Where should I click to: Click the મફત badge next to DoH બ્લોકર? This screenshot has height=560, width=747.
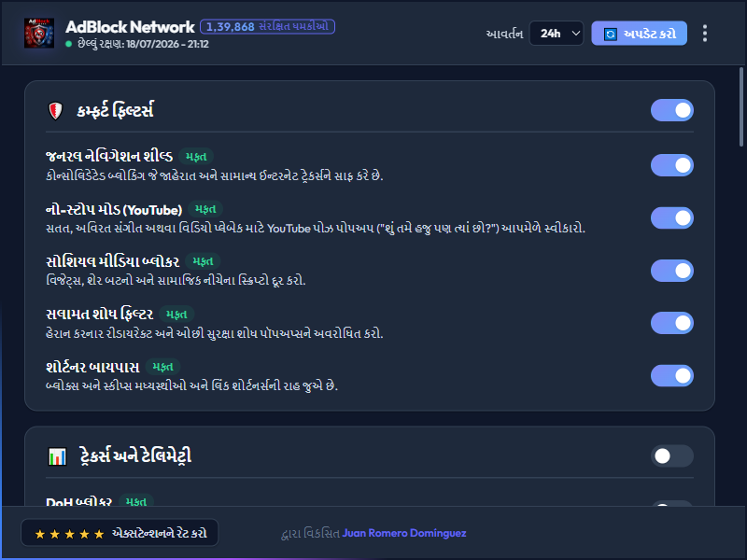(135, 501)
